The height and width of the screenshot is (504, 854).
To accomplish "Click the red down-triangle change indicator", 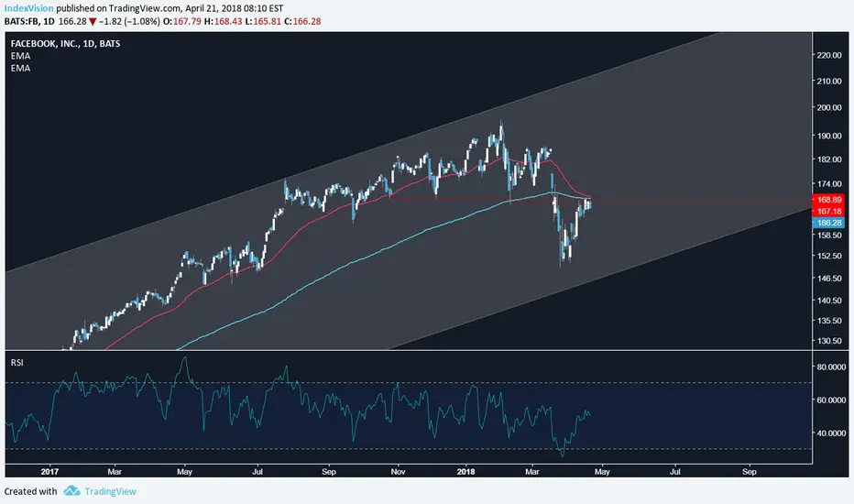I will point(93,22).
